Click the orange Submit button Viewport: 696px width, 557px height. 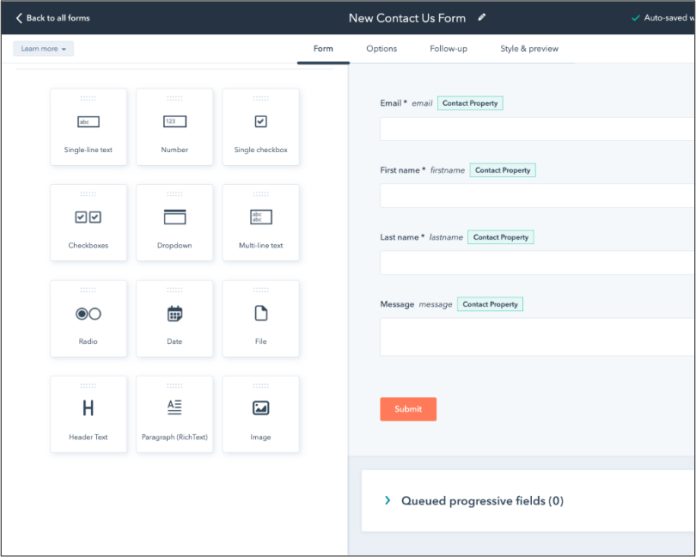coord(408,409)
